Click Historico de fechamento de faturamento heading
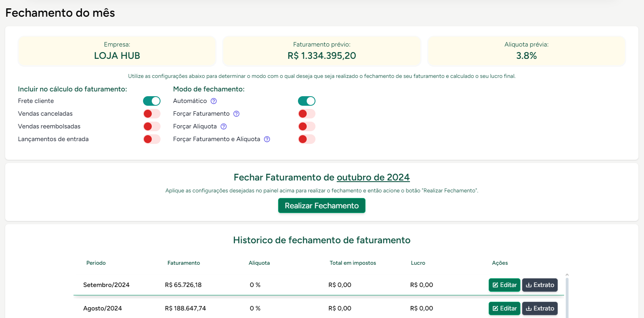Screen dimensions: 644x318 point(322,240)
